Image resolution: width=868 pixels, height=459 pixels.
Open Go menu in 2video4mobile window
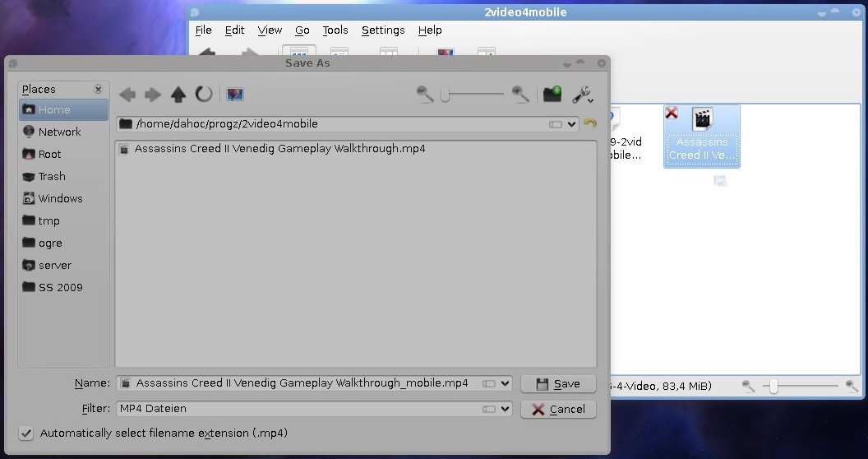(x=302, y=30)
